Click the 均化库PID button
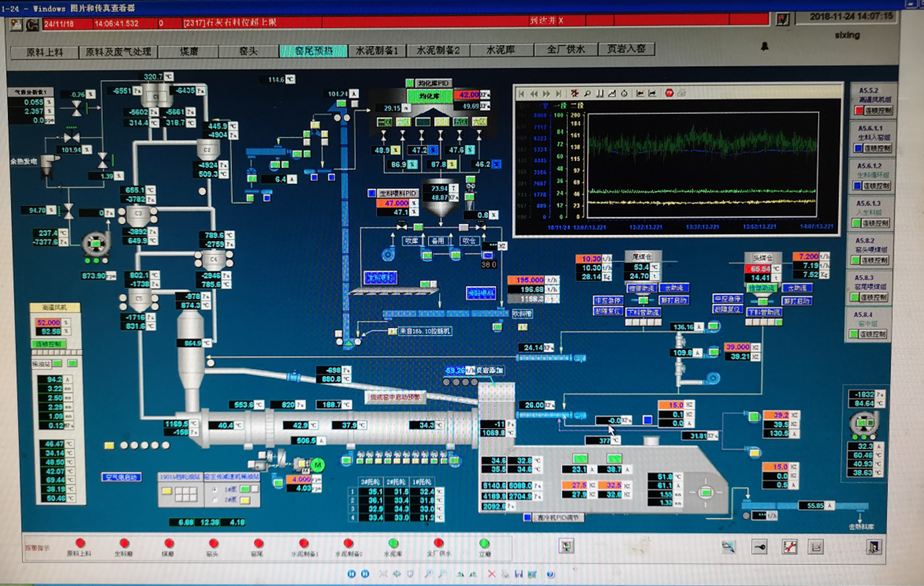 coord(433,83)
